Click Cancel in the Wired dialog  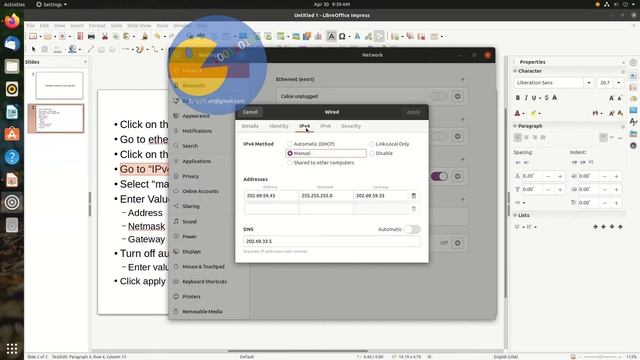point(250,112)
